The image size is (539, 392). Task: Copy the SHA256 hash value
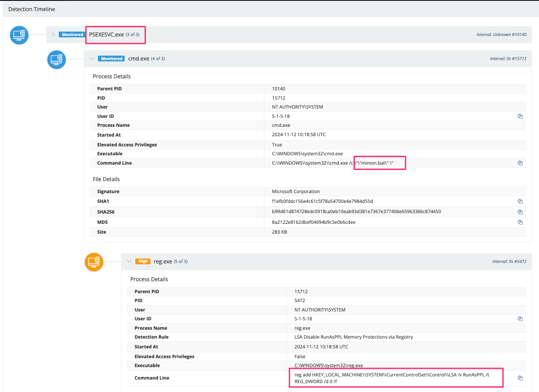[520, 212]
